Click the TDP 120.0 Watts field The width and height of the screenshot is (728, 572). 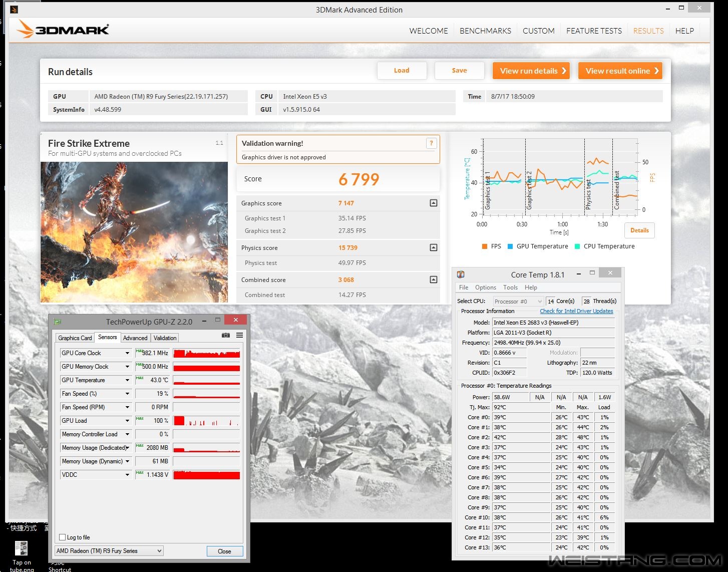coord(597,373)
